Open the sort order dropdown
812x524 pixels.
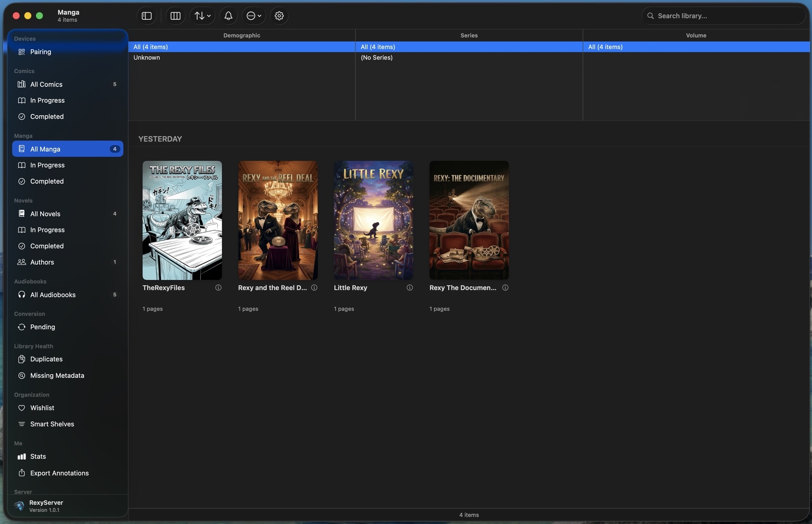203,16
